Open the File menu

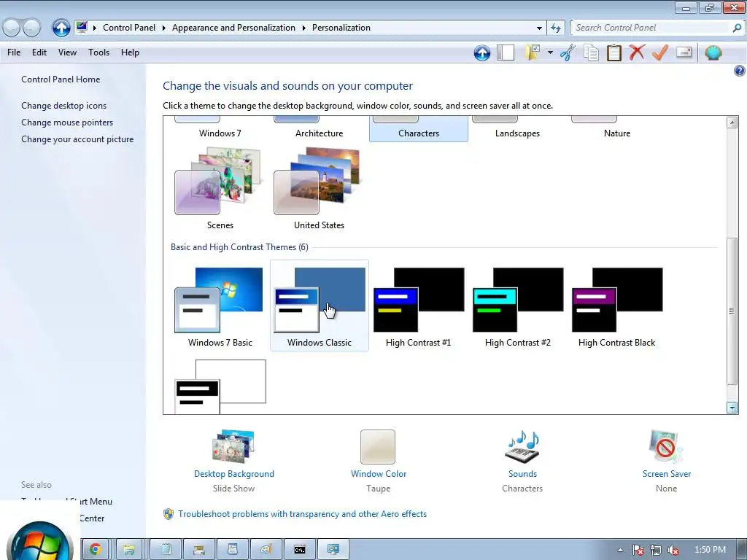pos(14,52)
